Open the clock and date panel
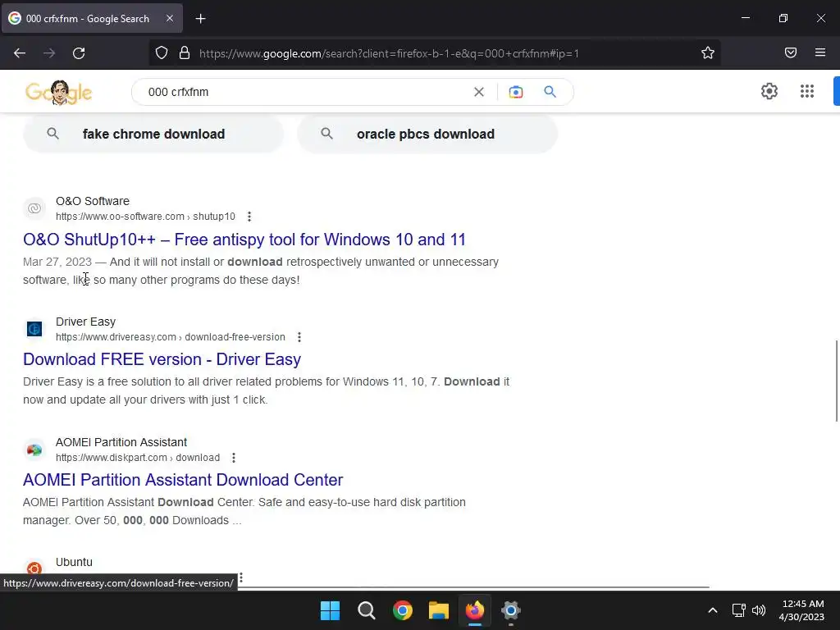This screenshot has width=840, height=630. [x=801, y=610]
